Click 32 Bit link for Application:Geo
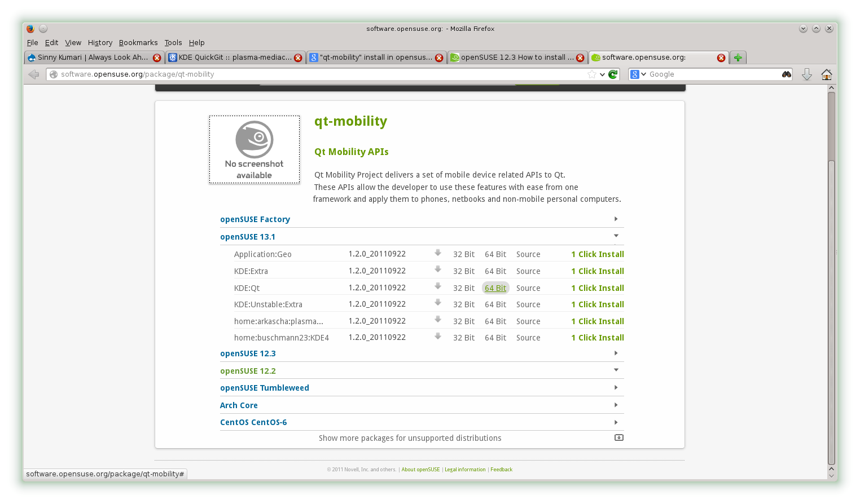860x504 pixels. pos(464,254)
